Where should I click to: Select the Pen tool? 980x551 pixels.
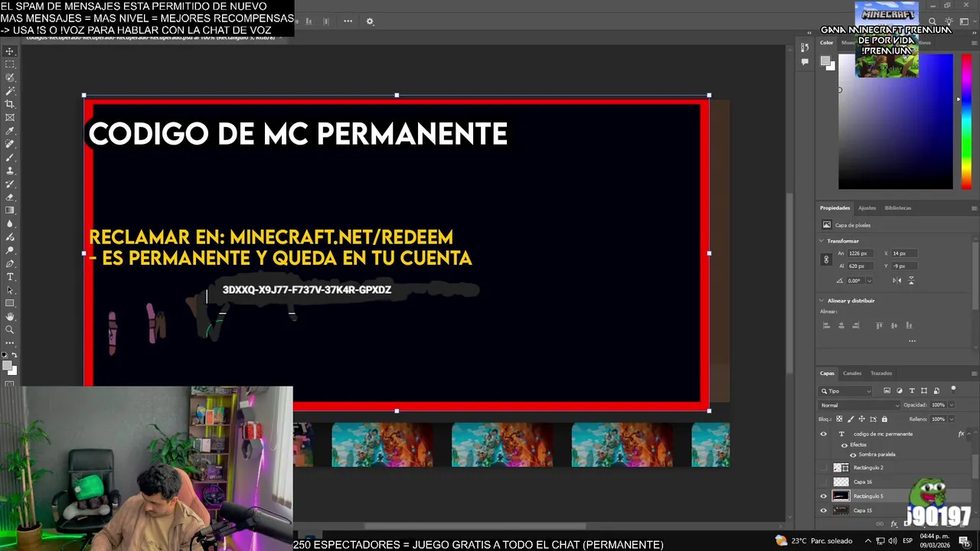[10, 263]
